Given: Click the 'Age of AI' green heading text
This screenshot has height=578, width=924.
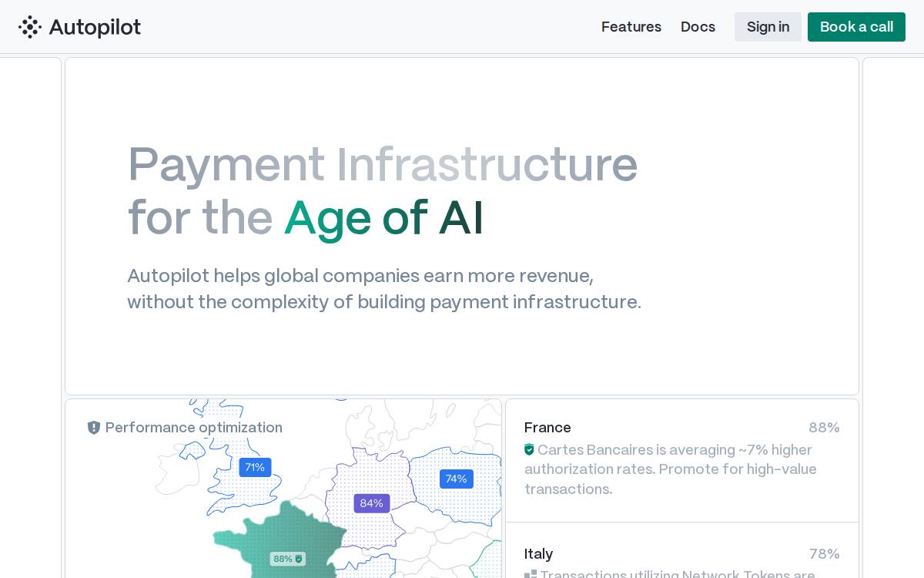Looking at the screenshot, I should (x=383, y=218).
